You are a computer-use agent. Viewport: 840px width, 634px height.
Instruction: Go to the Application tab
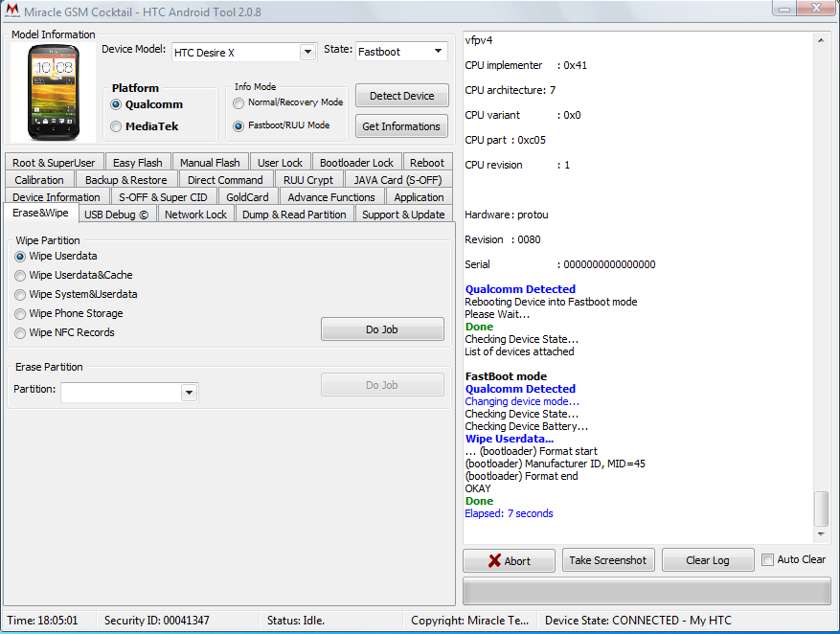419,196
